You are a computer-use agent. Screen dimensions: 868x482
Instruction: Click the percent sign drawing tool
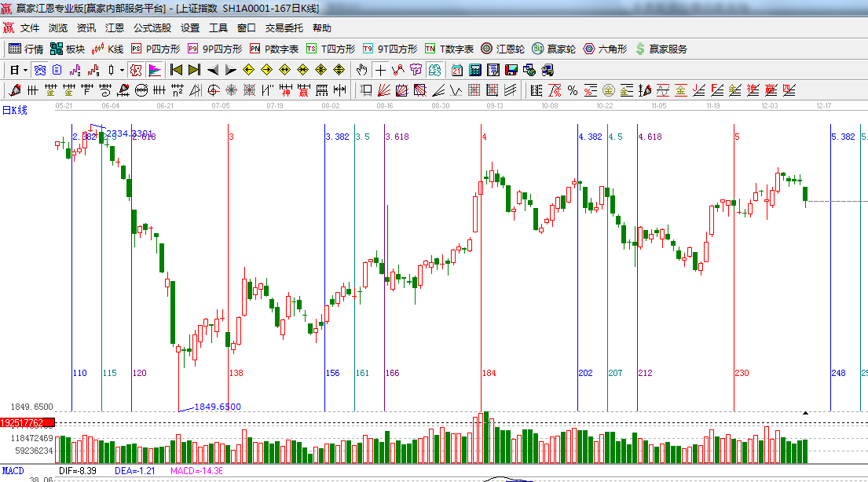click(572, 90)
